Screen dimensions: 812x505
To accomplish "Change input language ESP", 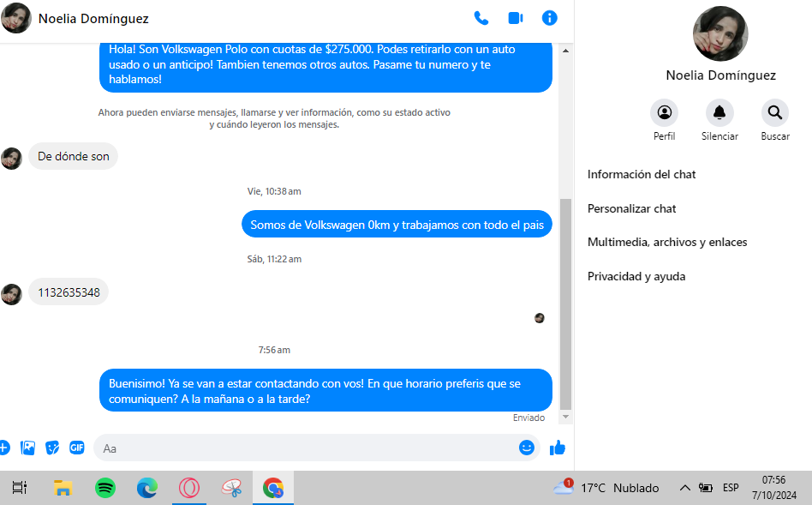I will pos(731,487).
